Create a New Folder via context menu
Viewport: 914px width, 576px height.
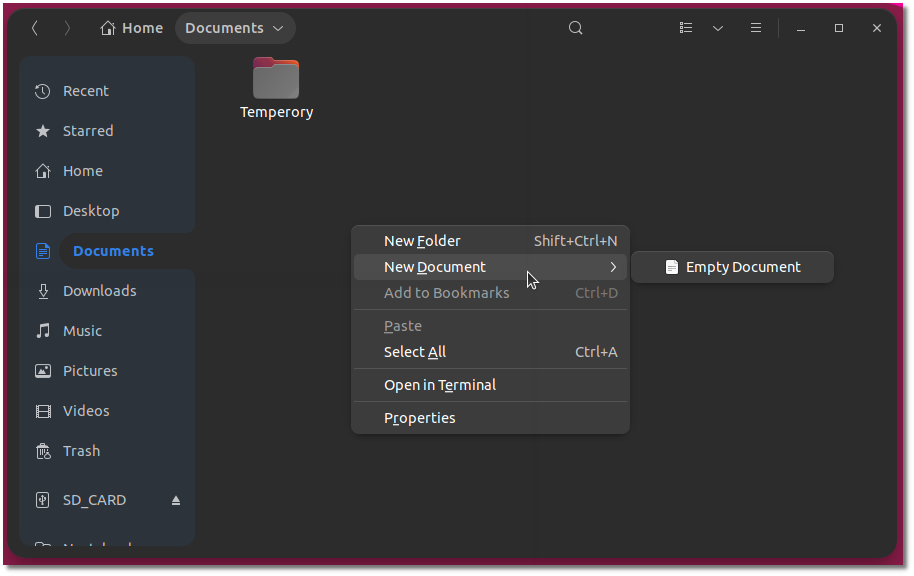pos(422,240)
